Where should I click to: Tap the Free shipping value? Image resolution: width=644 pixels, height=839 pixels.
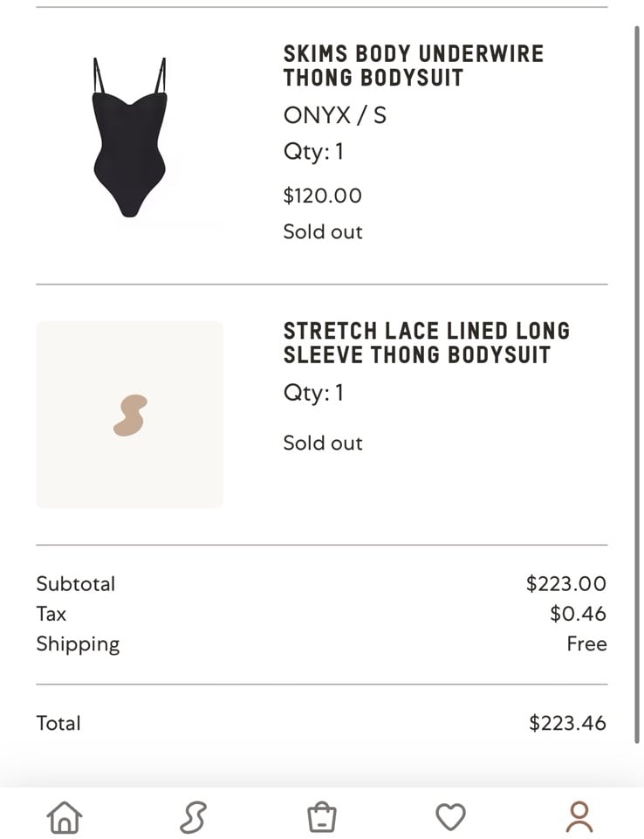pos(586,643)
